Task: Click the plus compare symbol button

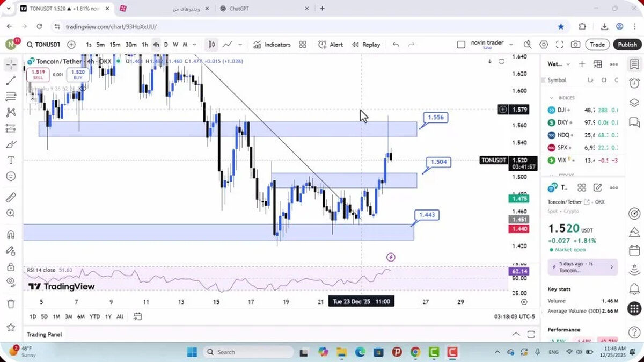Action: 71,45
